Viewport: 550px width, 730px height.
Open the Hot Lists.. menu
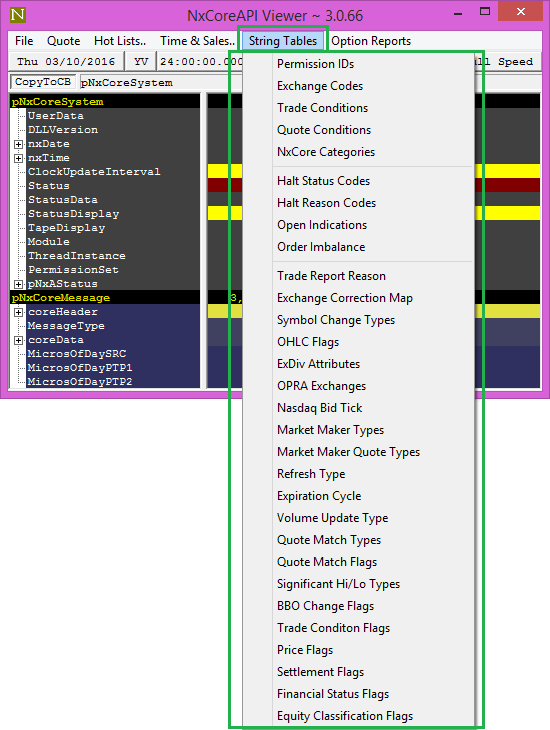(120, 41)
